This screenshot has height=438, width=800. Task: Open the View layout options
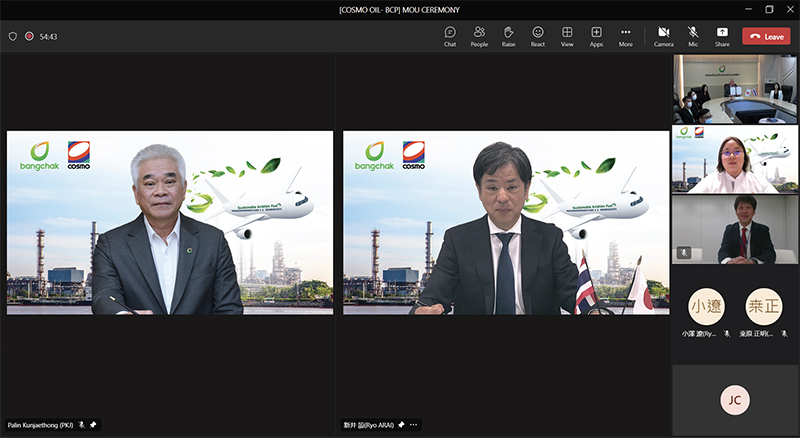point(567,36)
